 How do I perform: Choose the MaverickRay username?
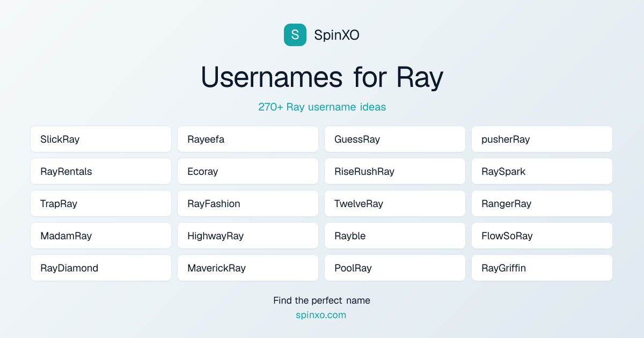pyautogui.click(x=248, y=268)
